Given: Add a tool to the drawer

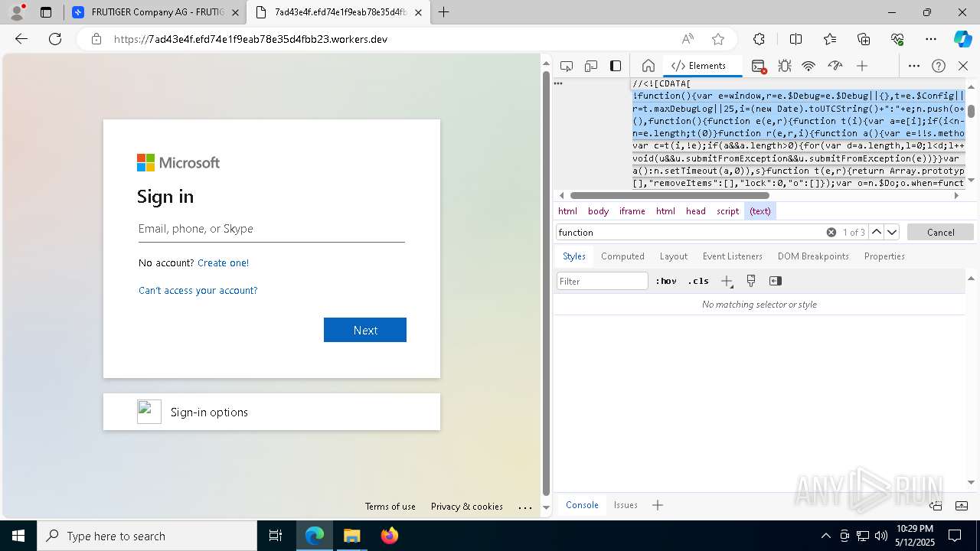Looking at the screenshot, I should point(658,505).
